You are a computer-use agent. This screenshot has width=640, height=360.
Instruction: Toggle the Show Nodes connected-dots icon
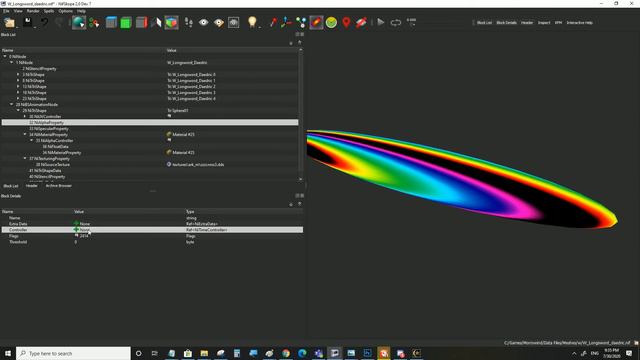[301, 22]
